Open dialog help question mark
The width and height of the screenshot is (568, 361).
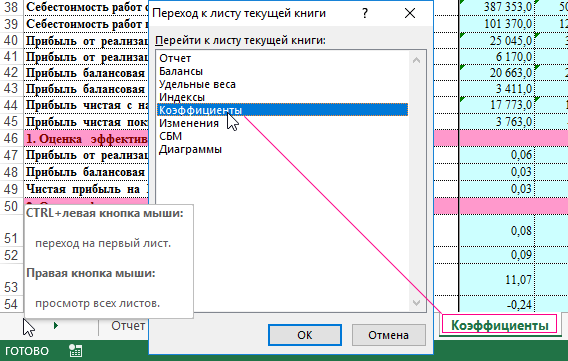pos(365,13)
